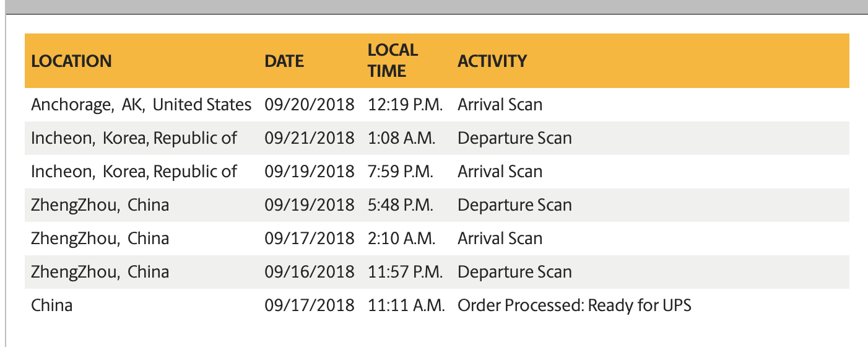Click the ACTIVITY column header
This screenshot has height=347, width=868.
point(492,61)
